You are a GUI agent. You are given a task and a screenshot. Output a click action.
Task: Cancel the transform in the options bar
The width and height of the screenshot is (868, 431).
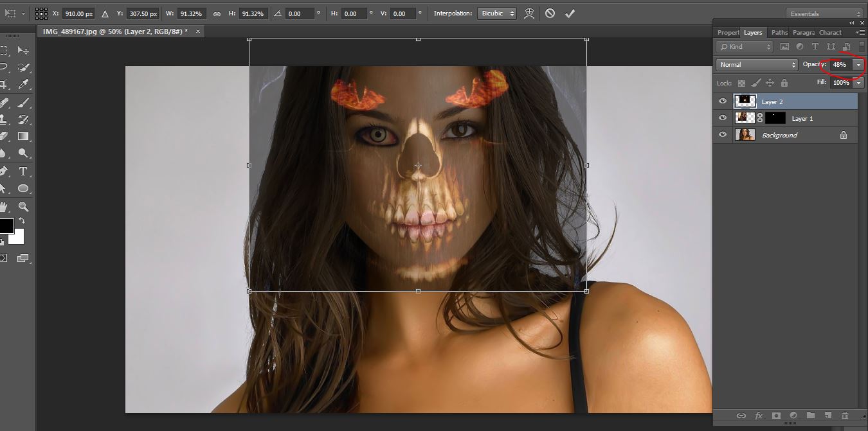pos(550,13)
